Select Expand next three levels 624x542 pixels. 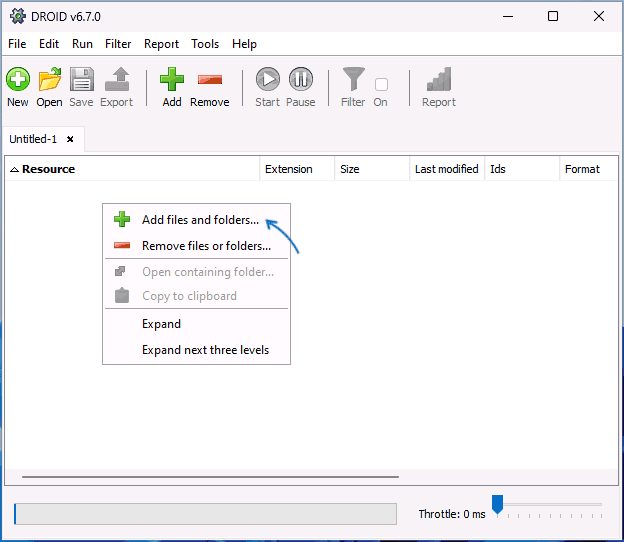pyautogui.click(x=197, y=350)
